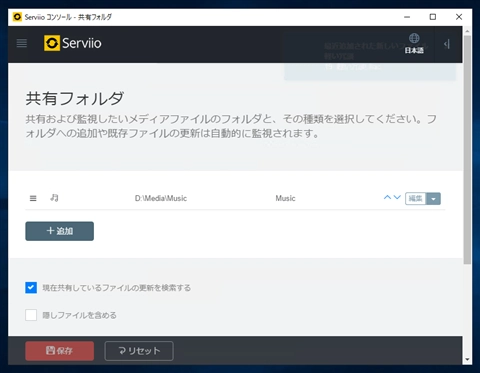The image size is (480, 373).
Task: Maximize the Serviio console window
Action: tap(433, 17)
